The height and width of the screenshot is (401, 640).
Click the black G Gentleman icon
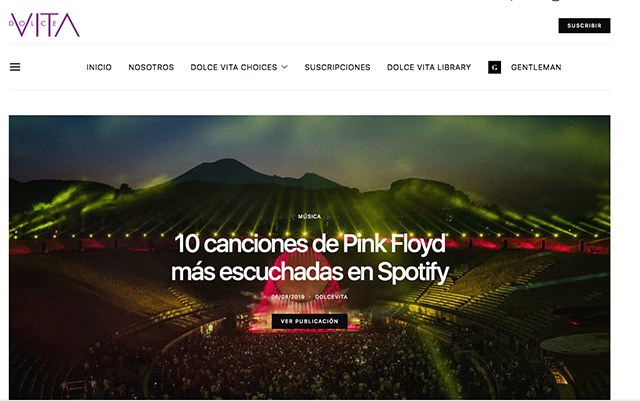pos(494,67)
